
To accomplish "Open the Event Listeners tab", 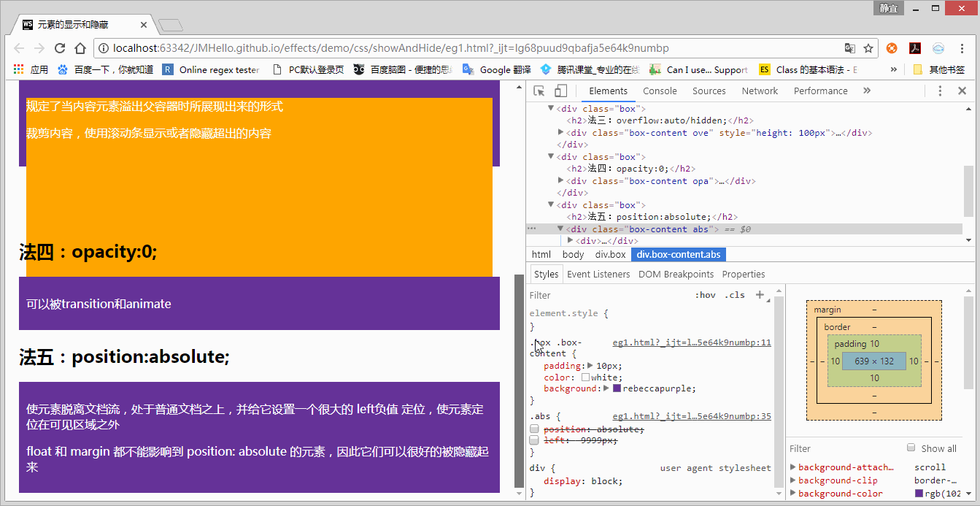I will pos(598,275).
